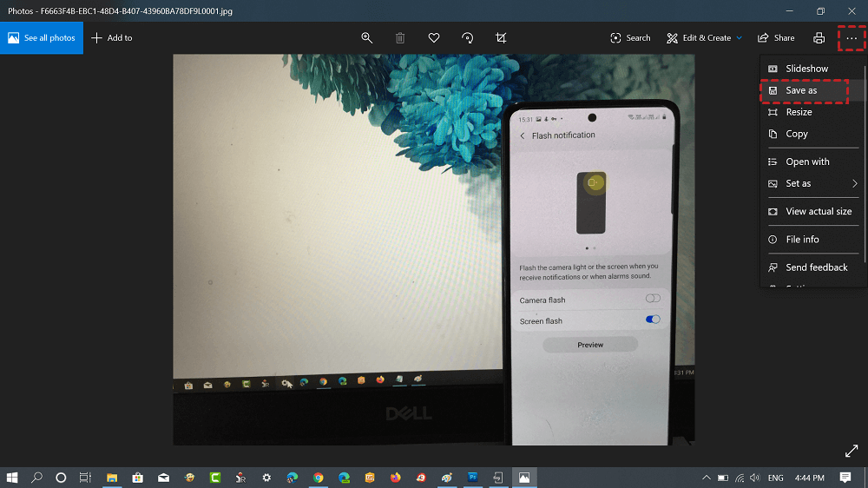Open the Windows Start menu
868x488 pixels.
pos(12,478)
